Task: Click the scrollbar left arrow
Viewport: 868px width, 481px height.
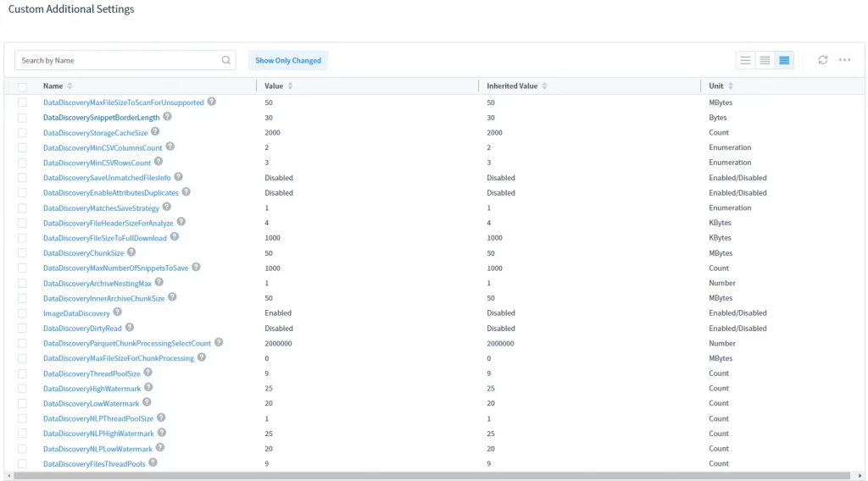Action: tap(8, 475)
